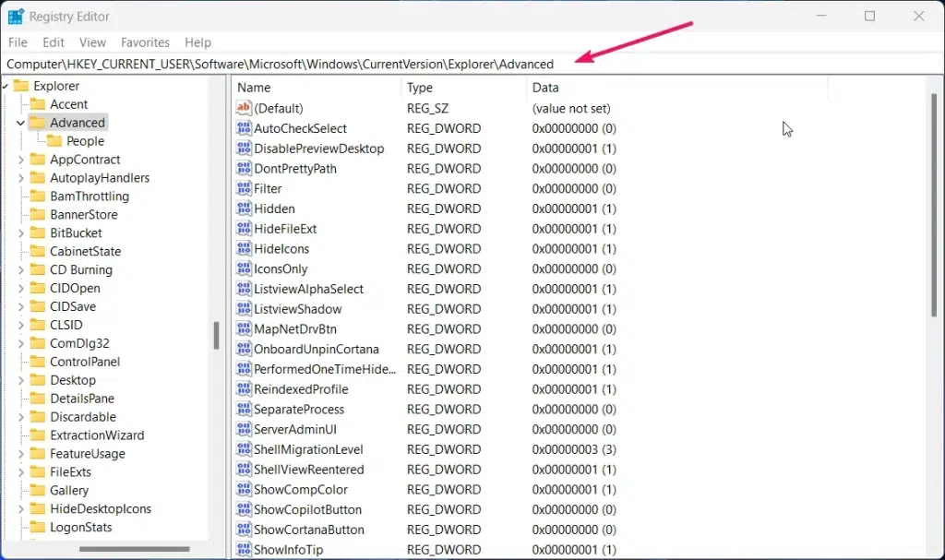Open the Edit menu
Screen dimensions: 945x560
(x=53, y=42)
